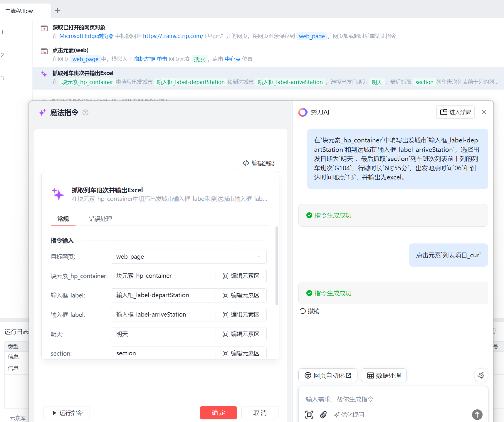Click the help question mark beside 魔法指令

coord(85,112)
